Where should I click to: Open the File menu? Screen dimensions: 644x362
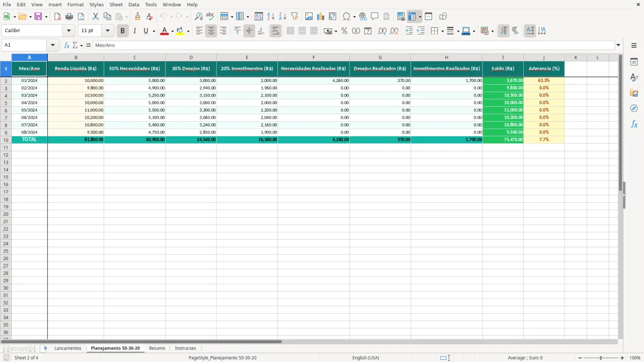coord(7,4)
